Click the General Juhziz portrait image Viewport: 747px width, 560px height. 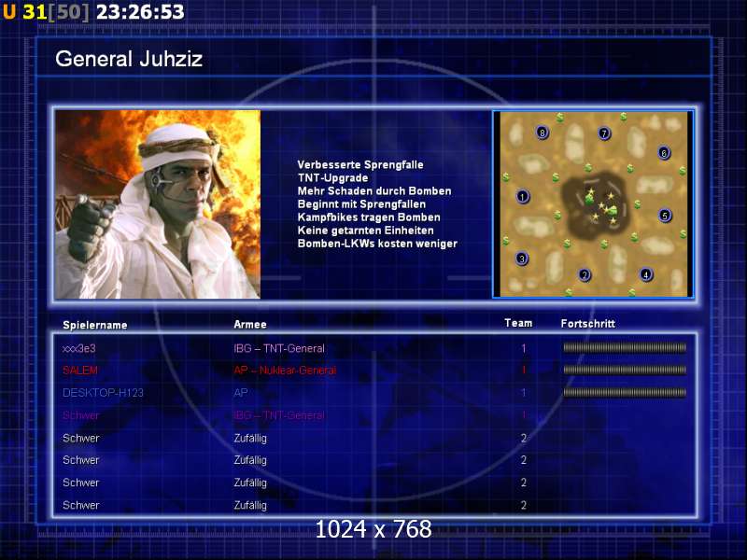click(158, 204)
